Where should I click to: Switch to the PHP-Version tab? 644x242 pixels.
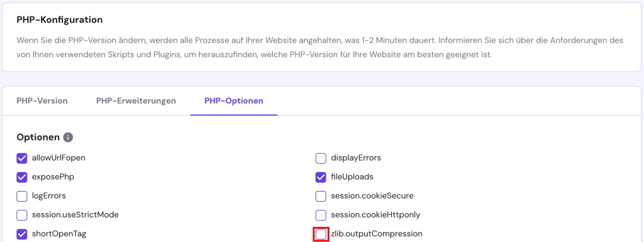coord(42,101)
